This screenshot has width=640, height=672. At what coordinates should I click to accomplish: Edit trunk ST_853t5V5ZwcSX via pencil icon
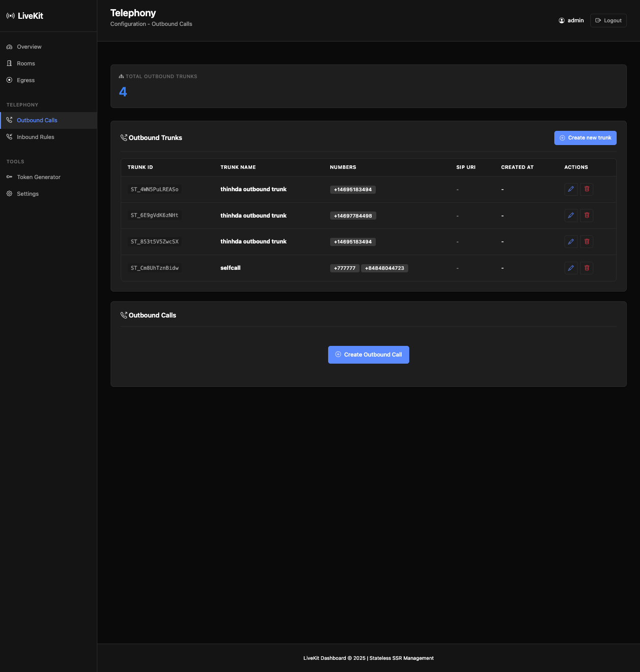(x=571, y=242)
